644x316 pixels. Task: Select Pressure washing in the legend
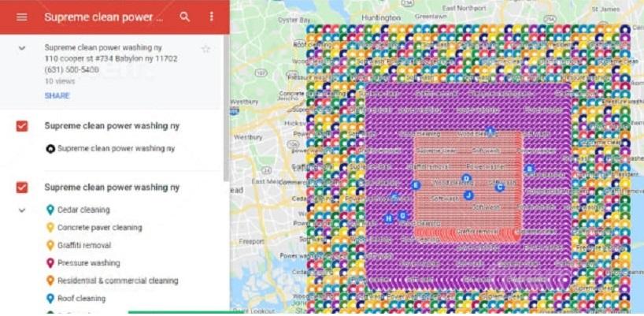(89, 263)
